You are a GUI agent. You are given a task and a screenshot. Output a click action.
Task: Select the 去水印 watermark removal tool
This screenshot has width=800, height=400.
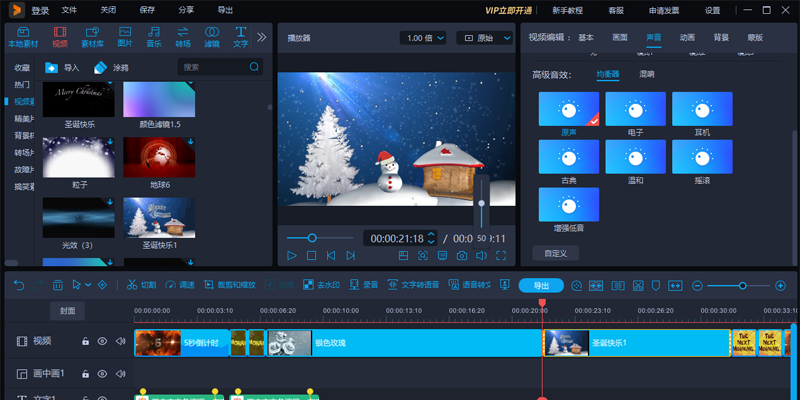click(x=321, y=285)
